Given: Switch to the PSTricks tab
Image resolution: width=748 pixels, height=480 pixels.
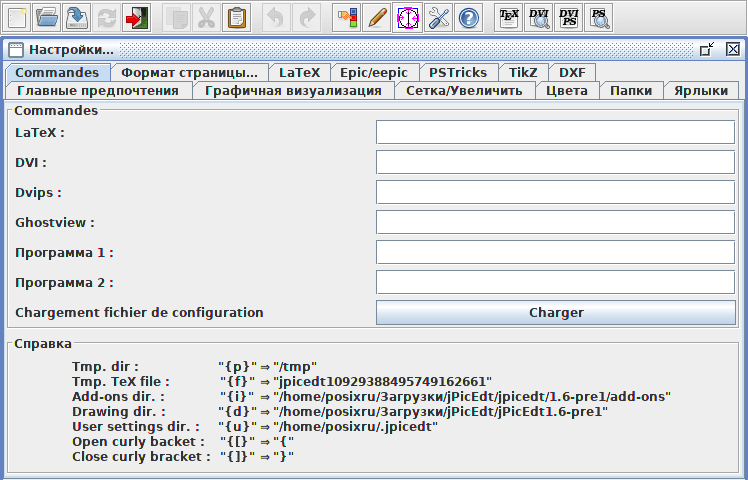Looking at the screenshot, I should [x=458, y=73].
